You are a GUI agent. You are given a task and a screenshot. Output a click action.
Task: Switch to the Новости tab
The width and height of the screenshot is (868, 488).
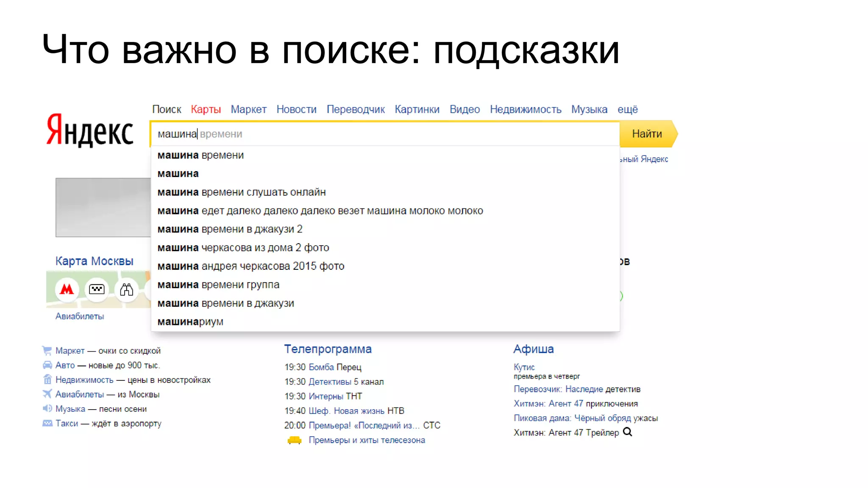click(x=296, y=109)
